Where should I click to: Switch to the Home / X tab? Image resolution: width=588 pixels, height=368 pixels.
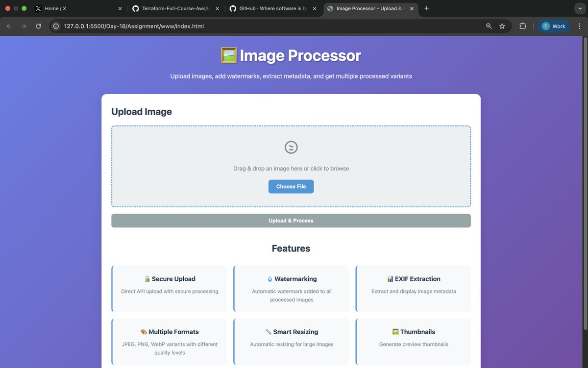point(78,8)
